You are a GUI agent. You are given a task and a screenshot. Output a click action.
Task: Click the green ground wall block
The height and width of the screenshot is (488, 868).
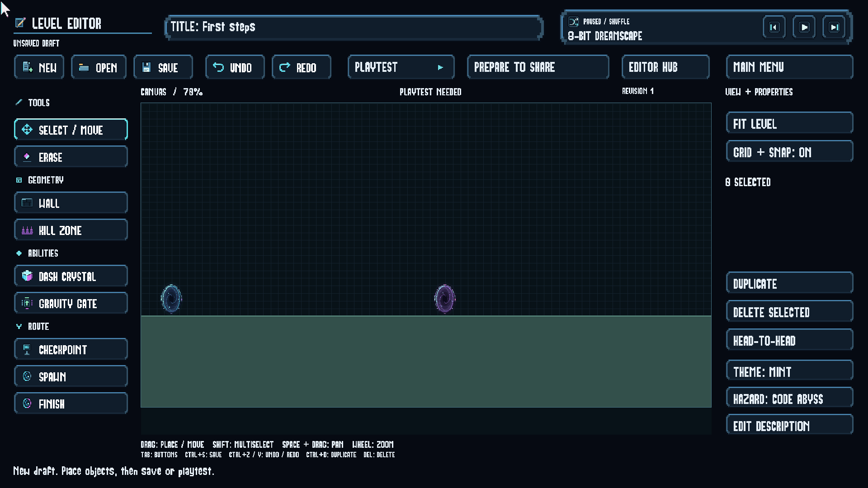[426, 361]
